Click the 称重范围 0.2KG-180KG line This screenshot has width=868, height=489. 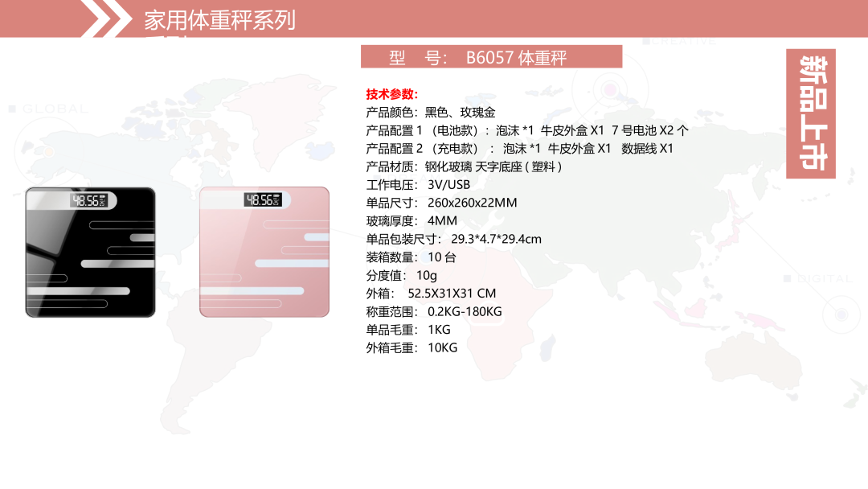point(434,311)
